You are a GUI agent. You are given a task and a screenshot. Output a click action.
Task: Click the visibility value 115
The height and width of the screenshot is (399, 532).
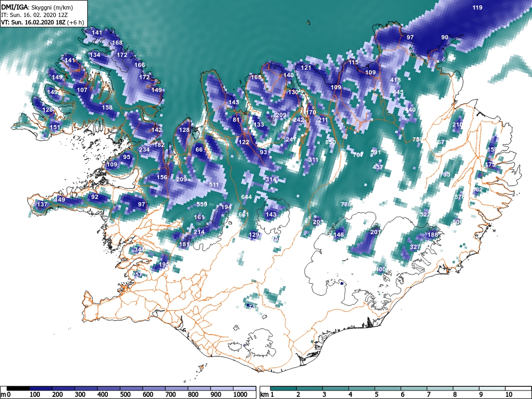click(x=353, y=62)
